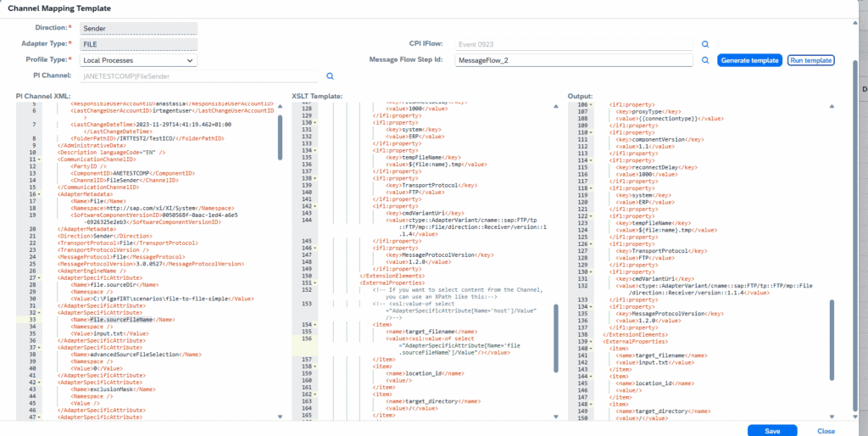Click FileSender ChannelID on line 14
This screenshot has width=868, height=436.
point(122,181)
